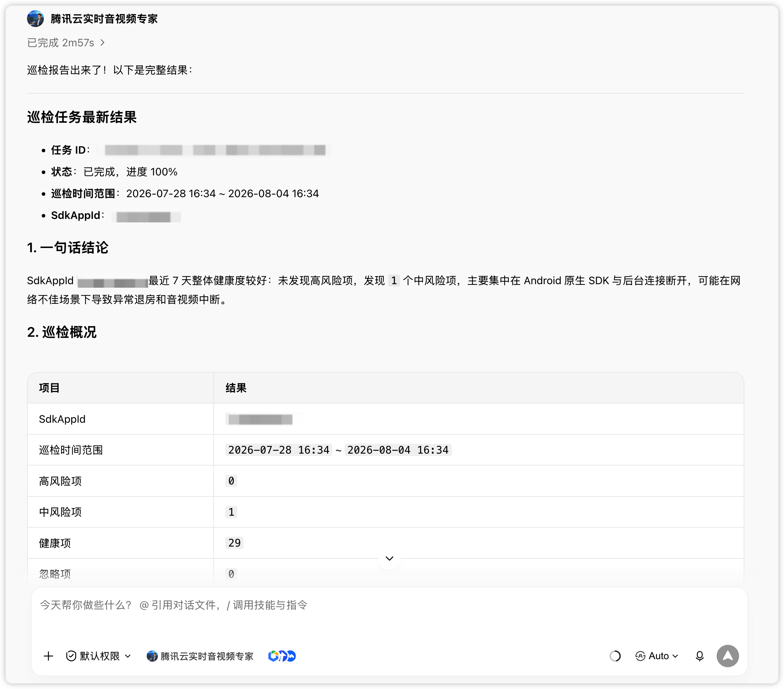Click the 巡检任务最新结果 heading
784x689 pixels.
pos(82,117)
